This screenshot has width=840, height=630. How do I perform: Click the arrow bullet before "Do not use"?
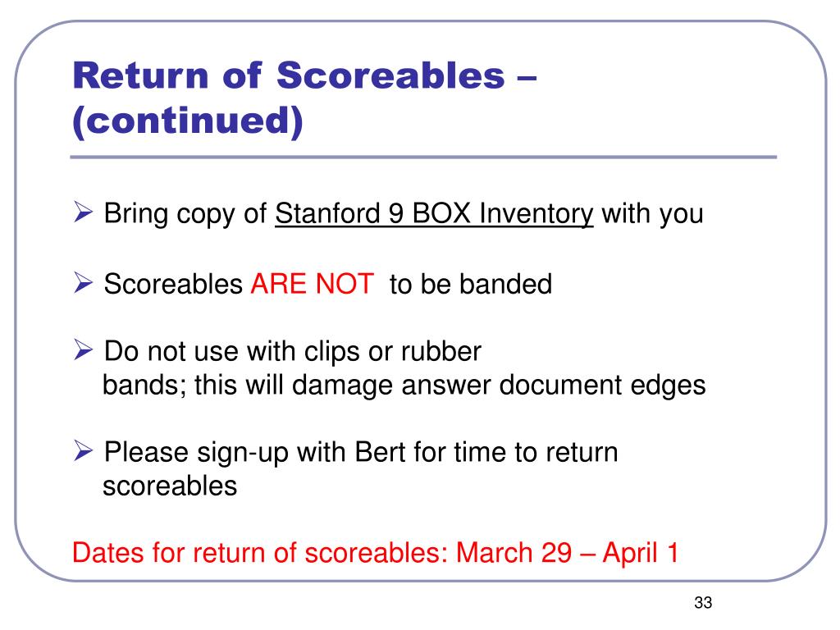click(x=83, y=349)
